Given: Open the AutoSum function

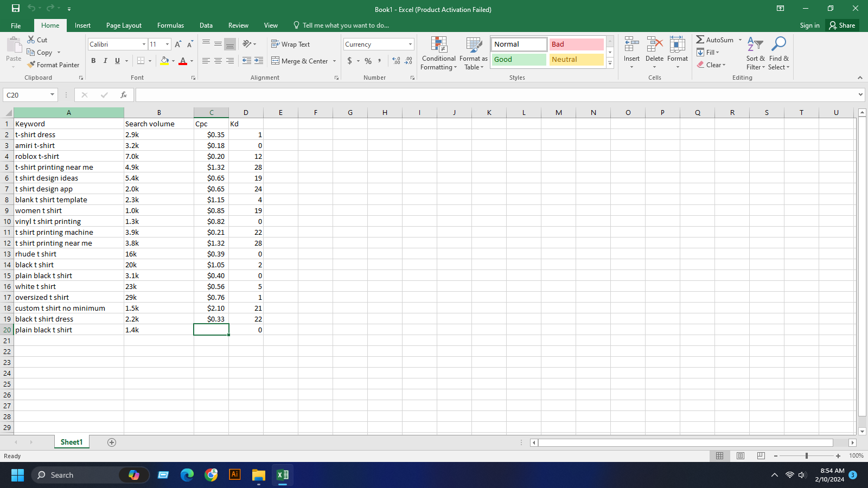Looking at the screenshot, I should pos(715,40).
